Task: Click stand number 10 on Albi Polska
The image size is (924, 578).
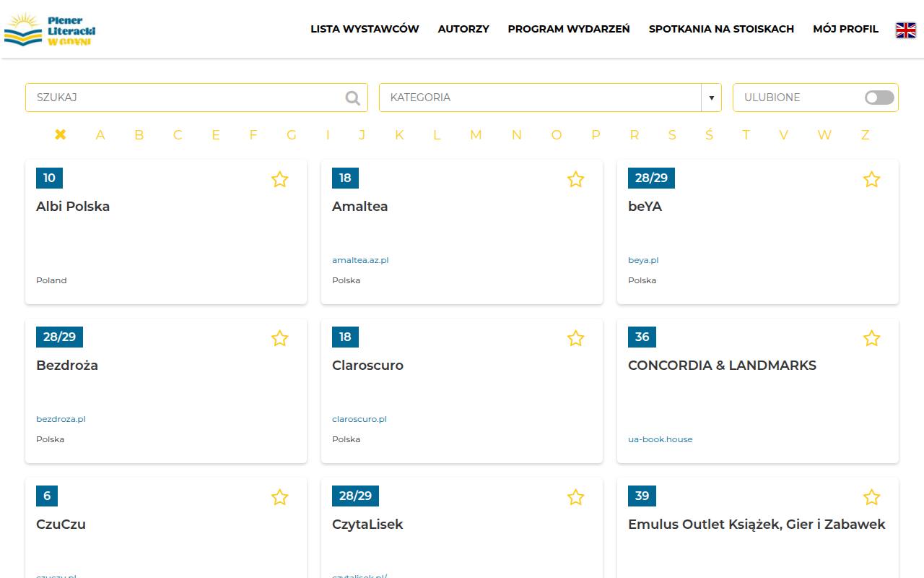Action: tap(49, 178)
